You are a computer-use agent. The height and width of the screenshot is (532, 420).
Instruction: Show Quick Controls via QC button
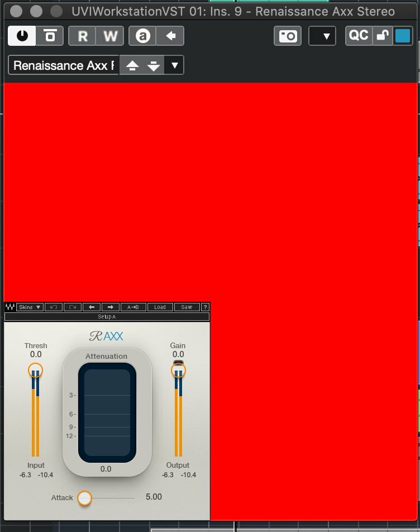[x=359, y=36]
